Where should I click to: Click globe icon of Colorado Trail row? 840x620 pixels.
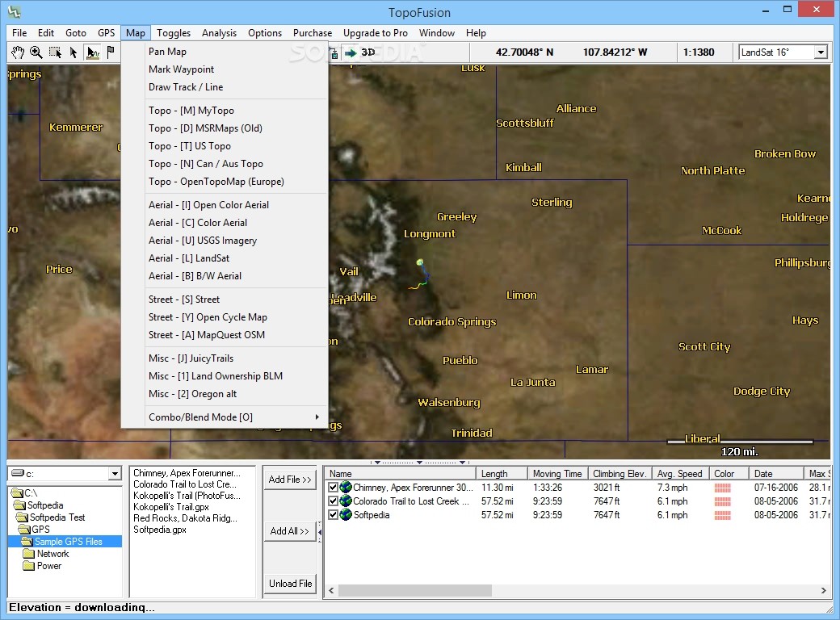pyautogui.click(x=346, y=501)
